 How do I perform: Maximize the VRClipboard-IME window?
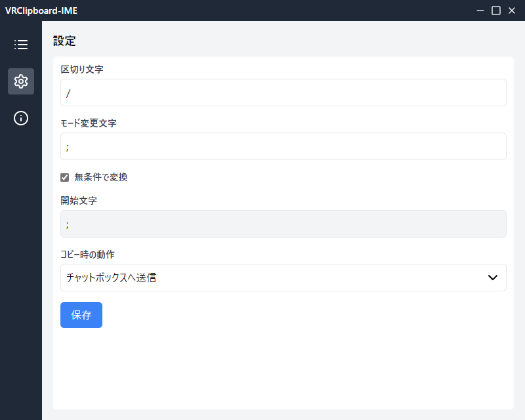coord(496,10)
